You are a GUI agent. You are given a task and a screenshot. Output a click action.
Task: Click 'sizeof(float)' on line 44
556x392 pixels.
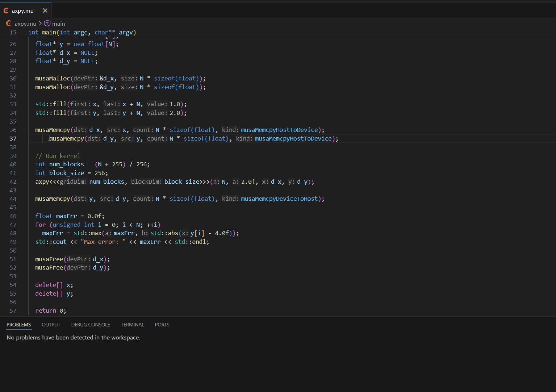click(x=192, y=199)
